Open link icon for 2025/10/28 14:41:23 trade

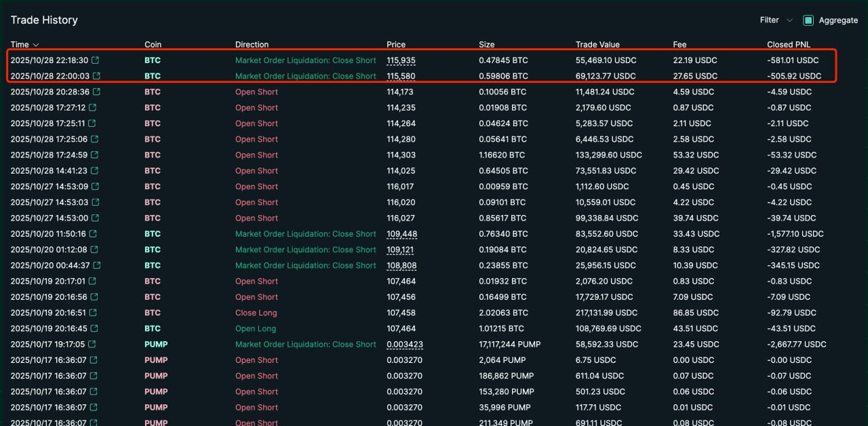94,171
